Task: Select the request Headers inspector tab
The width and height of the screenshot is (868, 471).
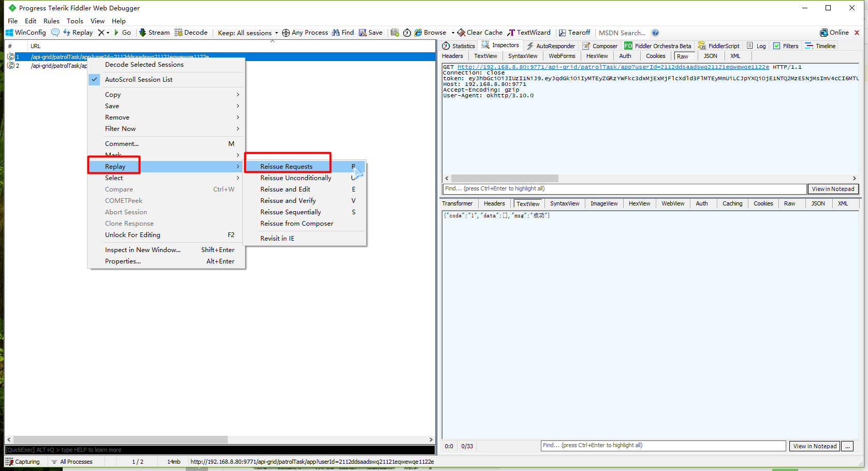Action: 452,56
